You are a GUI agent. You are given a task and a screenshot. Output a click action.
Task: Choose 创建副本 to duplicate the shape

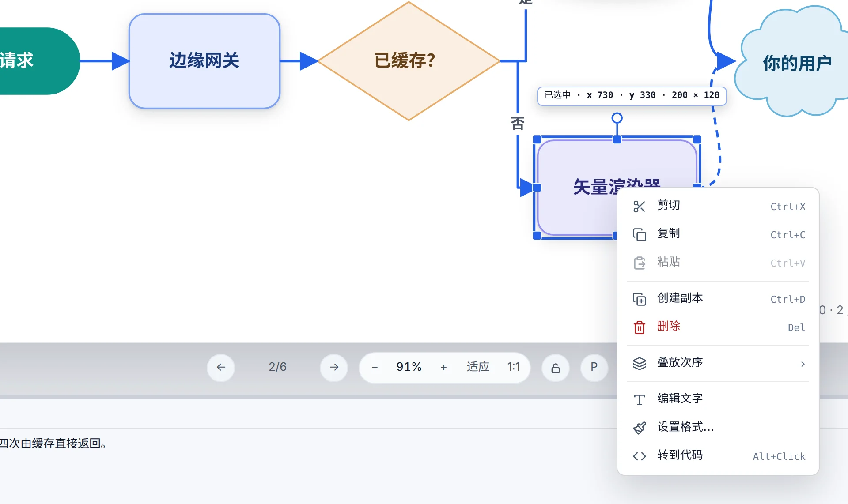(x=718, y=299)
